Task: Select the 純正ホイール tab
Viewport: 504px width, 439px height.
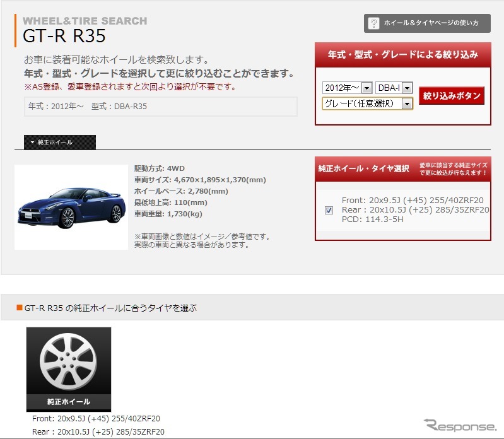Action: click(x=60, y=142)
